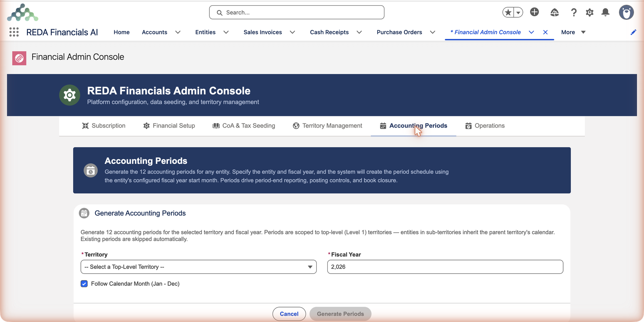Click the Generate Accounting Periods section icon
Image resolution: width=644 pixels, height=322 pixels.
[x=84, y=213]
